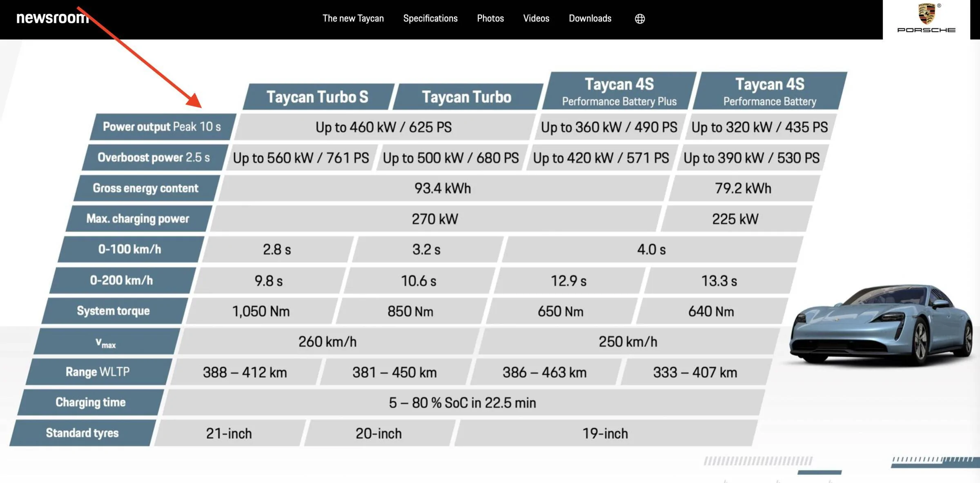This screenshot has height=483, width=980.
Task: Click the 3.2 s acceleration cell
Action: (427, 249)
